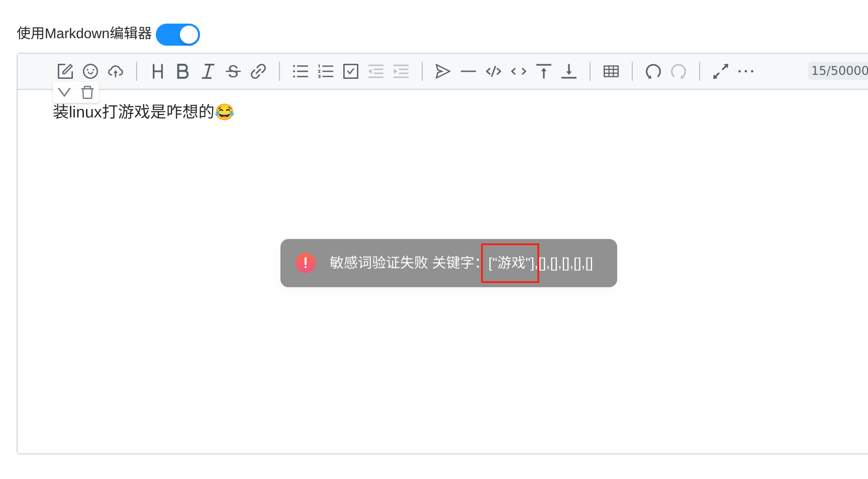Switch editor to fullscreen
868x479 pixels.
721,71
